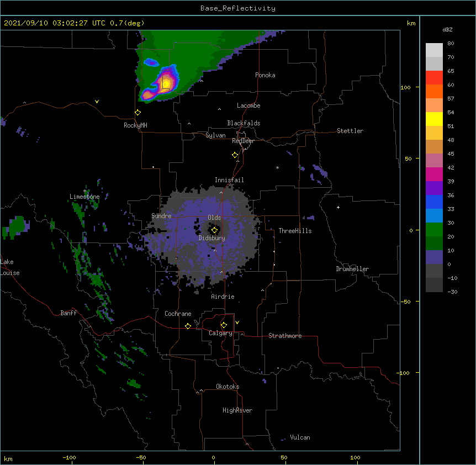This screenshot has width=476, height=465.
Task: Click the ThreeHills label
Action: [295, 231]
